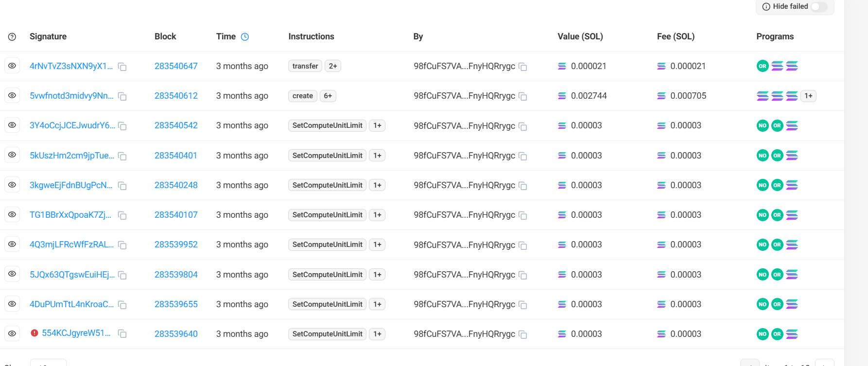Copy signature TG1BBrXxQpoaK7Zj via copy icon
This screenshot has width=868, height=366.
(x=122, y=215)
